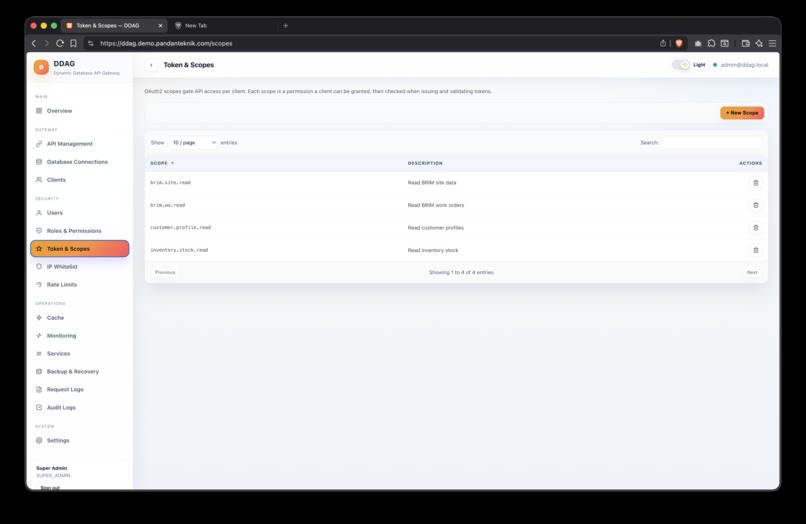The image size is (806, 524).
Task: Click the customer.profile.read scope text
Action: pos(180,227)
